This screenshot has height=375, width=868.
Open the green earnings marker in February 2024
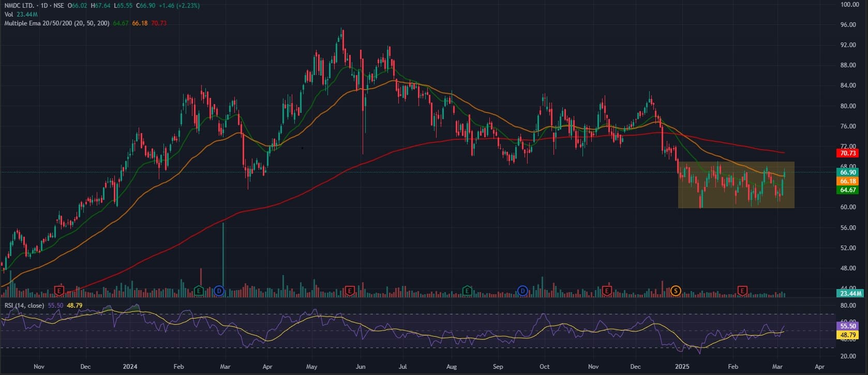click(x=199, y=291)
